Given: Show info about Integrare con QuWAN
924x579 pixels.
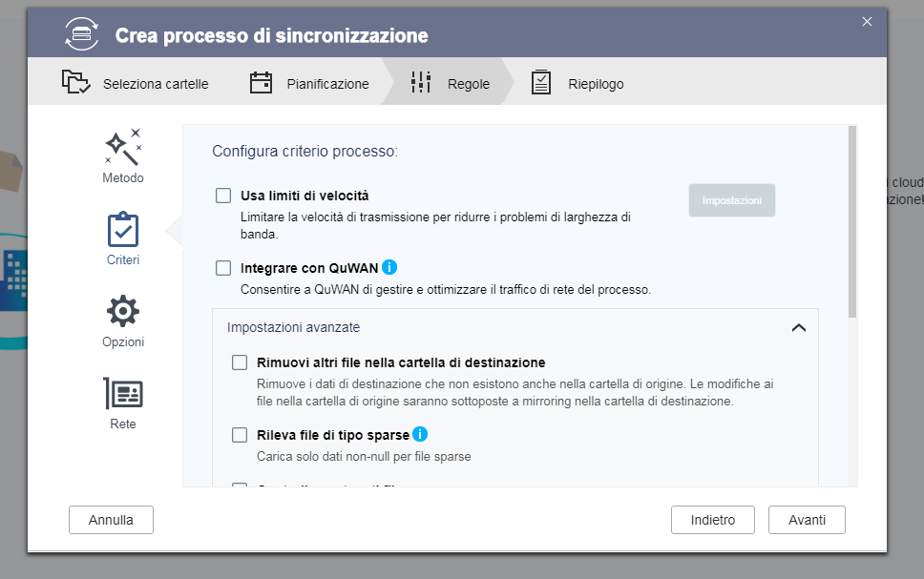Looking at the screenshot, I should (x=389, y=267).
